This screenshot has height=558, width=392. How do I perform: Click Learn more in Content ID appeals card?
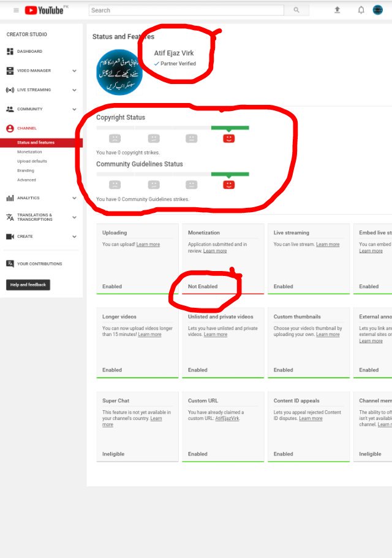[311, 418]
